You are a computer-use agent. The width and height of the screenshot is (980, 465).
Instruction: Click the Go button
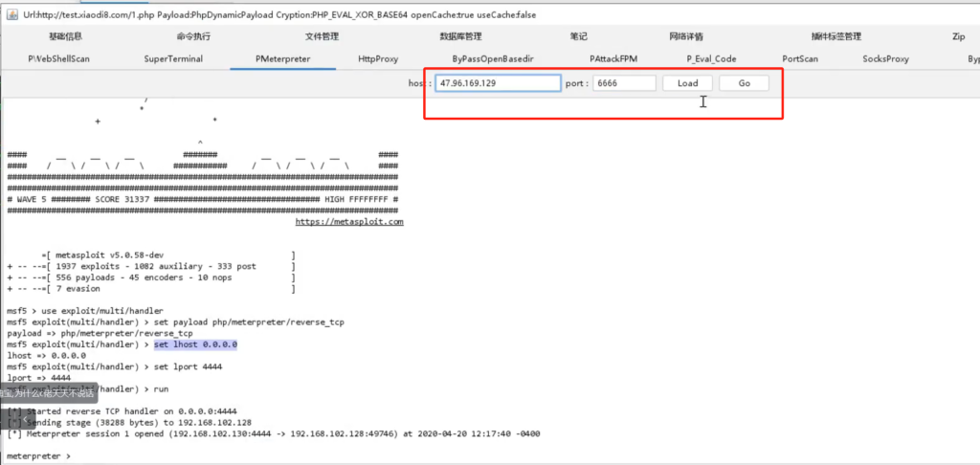pyautogui.click(x=744, y=83)
